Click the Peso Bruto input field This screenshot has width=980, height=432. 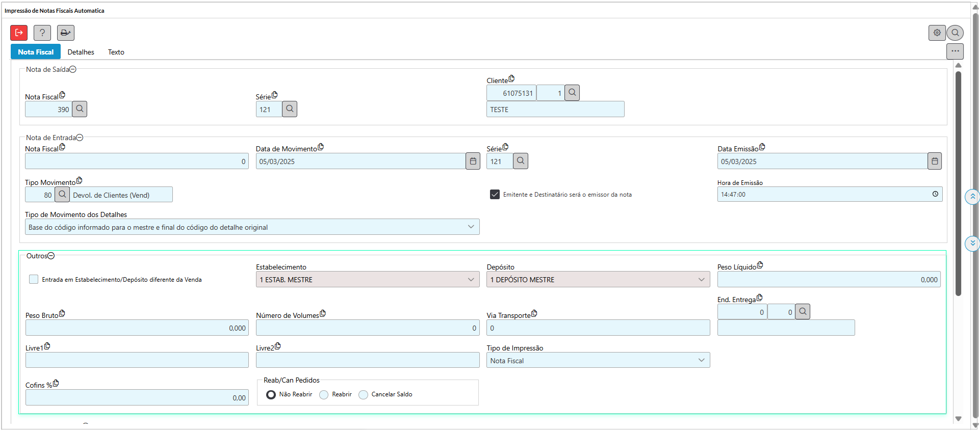(x=137, y=328)
